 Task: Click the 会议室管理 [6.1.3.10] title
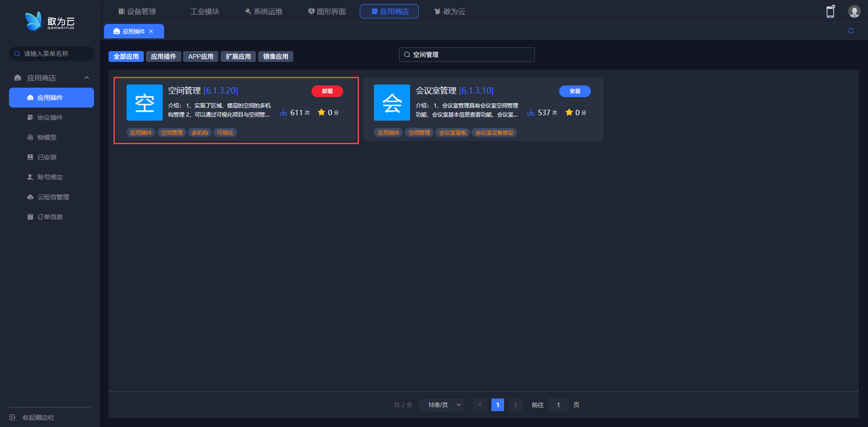[x=455, y=90]
